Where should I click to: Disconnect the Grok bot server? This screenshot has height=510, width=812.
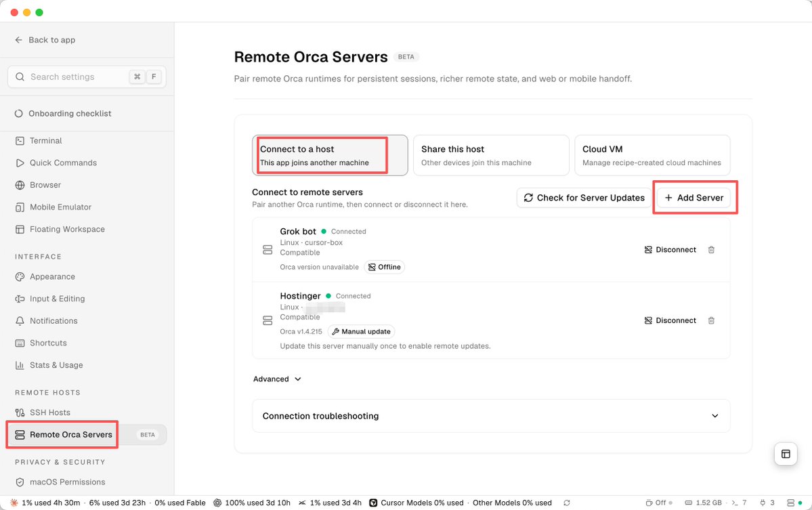(x=670, y=249)
